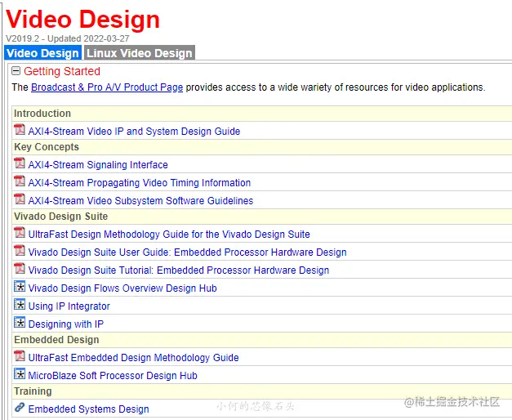Click the Embedded Design section header
The width and height of the screenshot is (512, 420).
pos(262,340)
